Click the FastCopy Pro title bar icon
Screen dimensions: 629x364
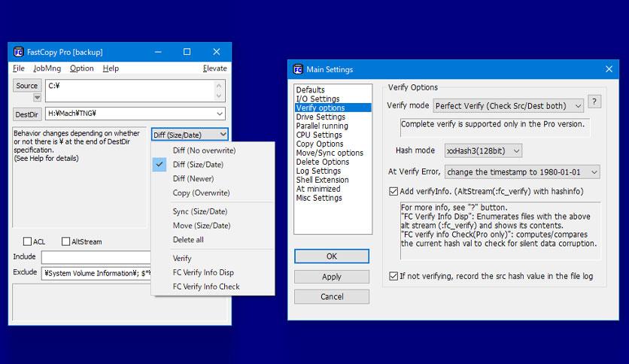click(19, 52)
